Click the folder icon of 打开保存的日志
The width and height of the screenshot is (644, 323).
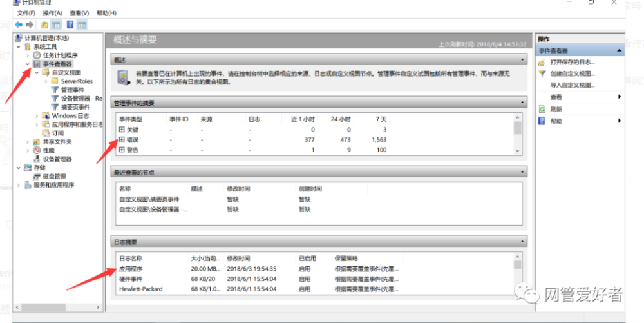(542, 63)
